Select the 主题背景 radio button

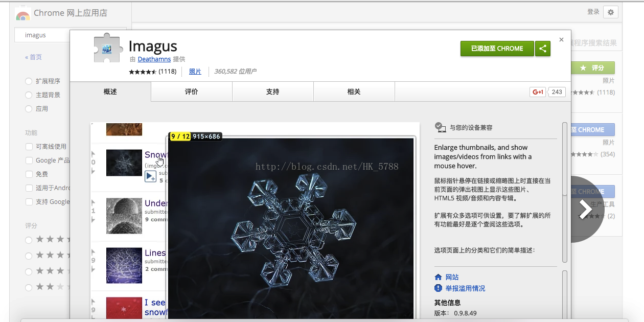click(29, 95)
